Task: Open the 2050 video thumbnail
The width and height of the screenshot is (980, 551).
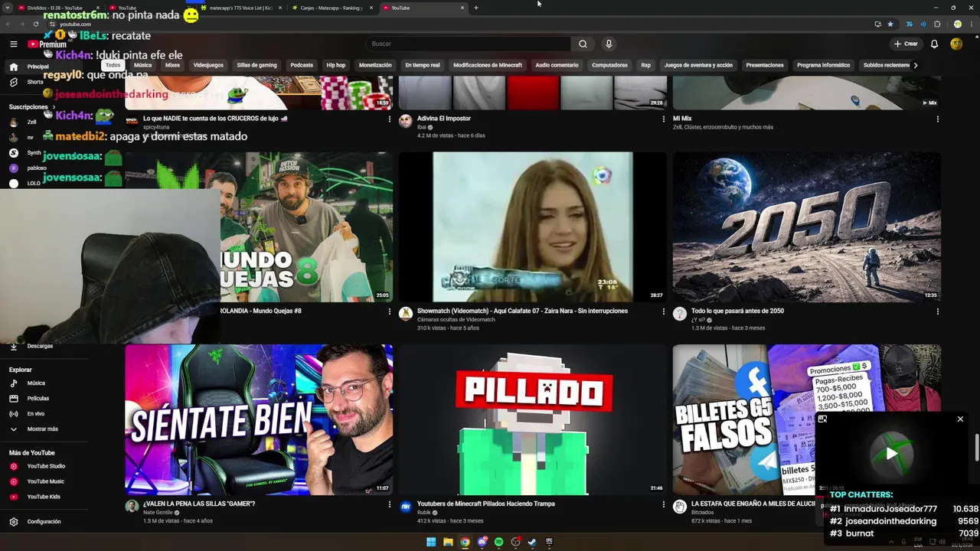Action: [x=807, y=227]
